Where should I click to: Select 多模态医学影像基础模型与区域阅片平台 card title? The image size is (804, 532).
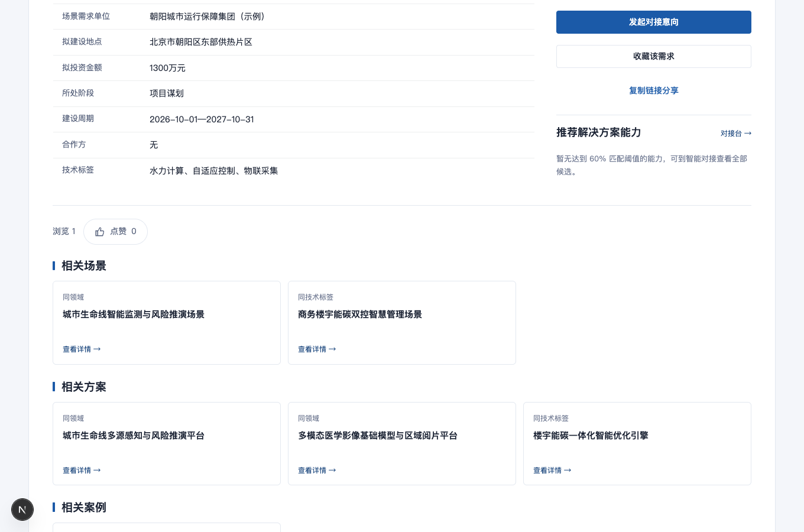point(378,436)
